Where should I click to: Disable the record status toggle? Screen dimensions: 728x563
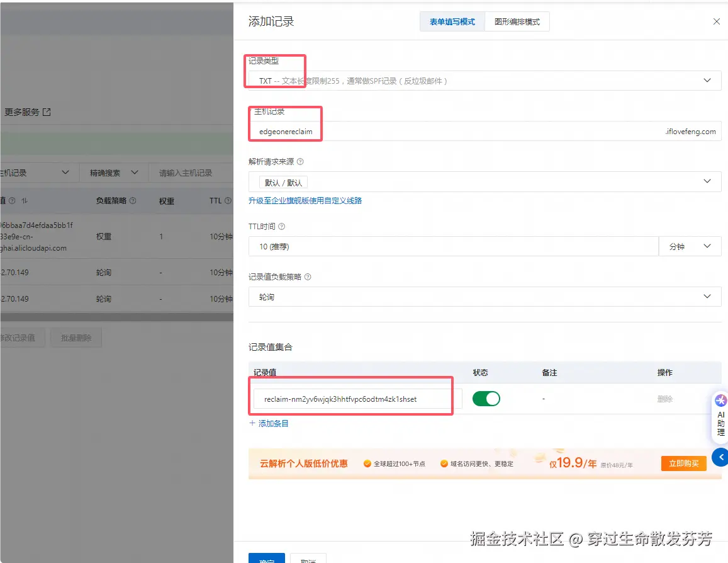486,399
